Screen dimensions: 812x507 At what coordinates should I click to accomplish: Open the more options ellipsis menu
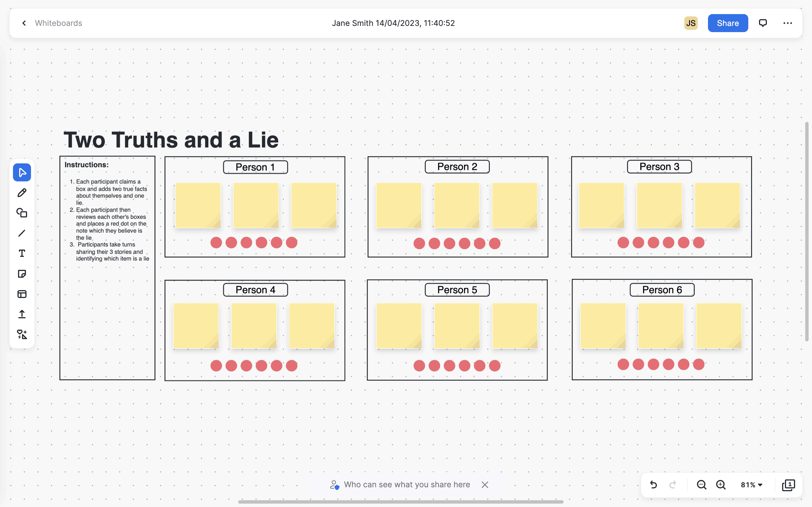[x=787, y=23]
